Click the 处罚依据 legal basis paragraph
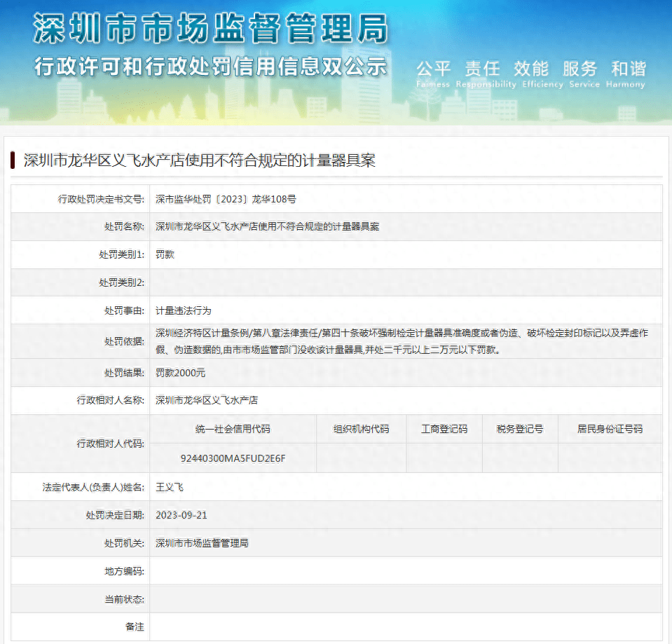Viewport: 672px width, 644px height. pyautogui.click(x=402, y=341)
